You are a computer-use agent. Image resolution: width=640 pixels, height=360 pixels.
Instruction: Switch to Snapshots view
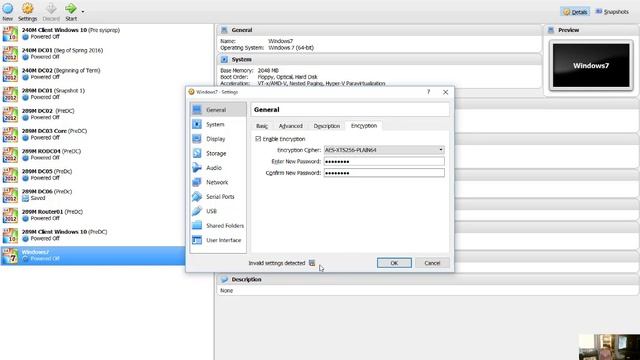612,12
